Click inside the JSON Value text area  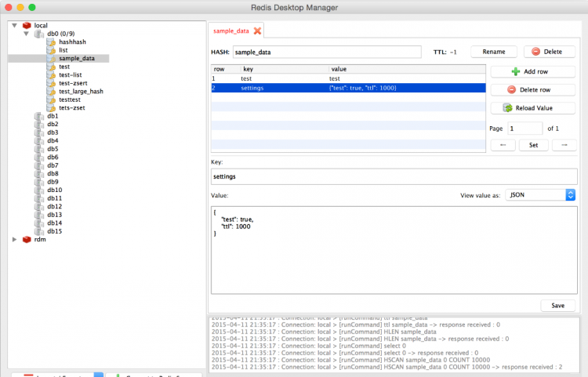(x=394, y=250)
